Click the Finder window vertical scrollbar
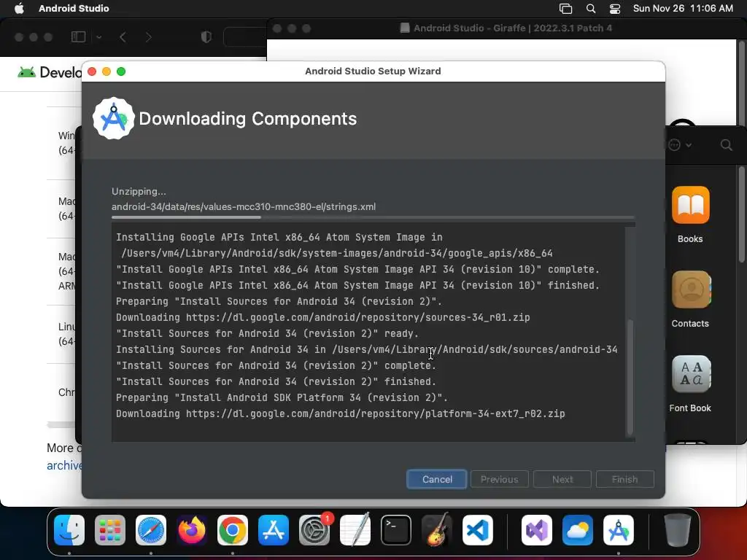 742,214
